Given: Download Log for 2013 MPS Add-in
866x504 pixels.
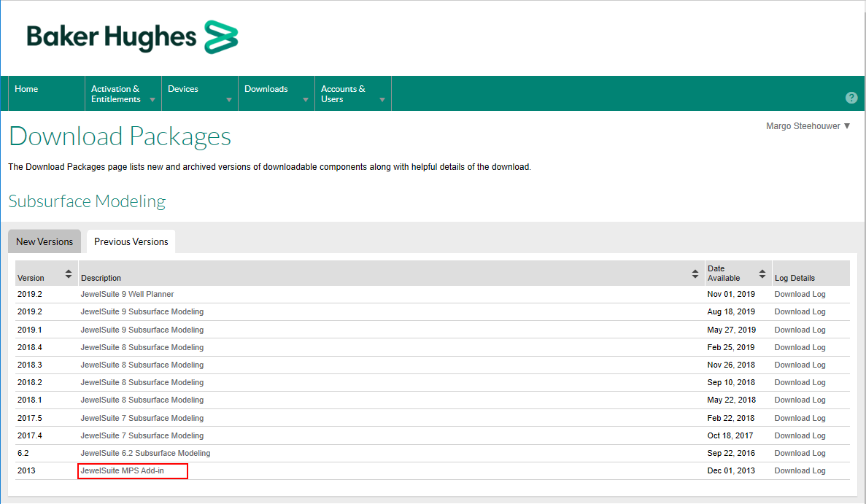Looking at the screenshot, I should (800, 470).
